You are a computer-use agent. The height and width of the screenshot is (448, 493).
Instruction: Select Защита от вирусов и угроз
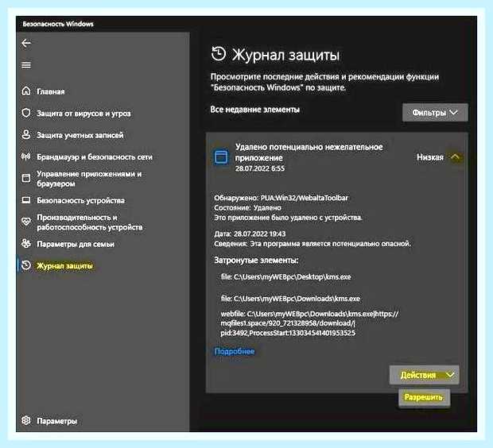(x=83, y=114)
